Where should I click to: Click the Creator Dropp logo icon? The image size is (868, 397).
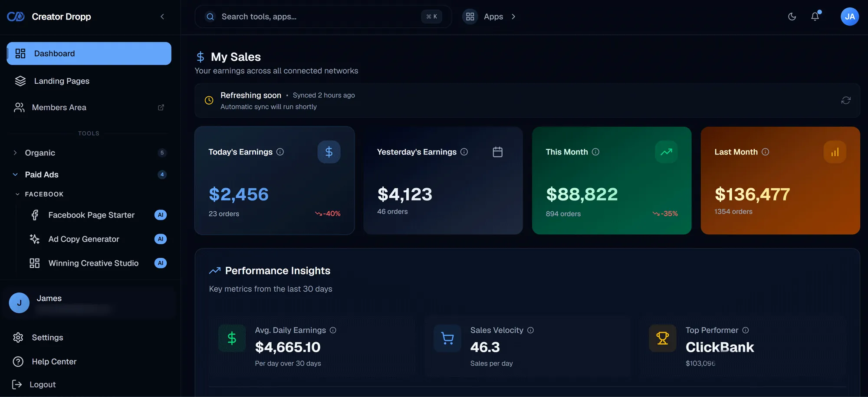pyautogui.click(x=16, y=16)
